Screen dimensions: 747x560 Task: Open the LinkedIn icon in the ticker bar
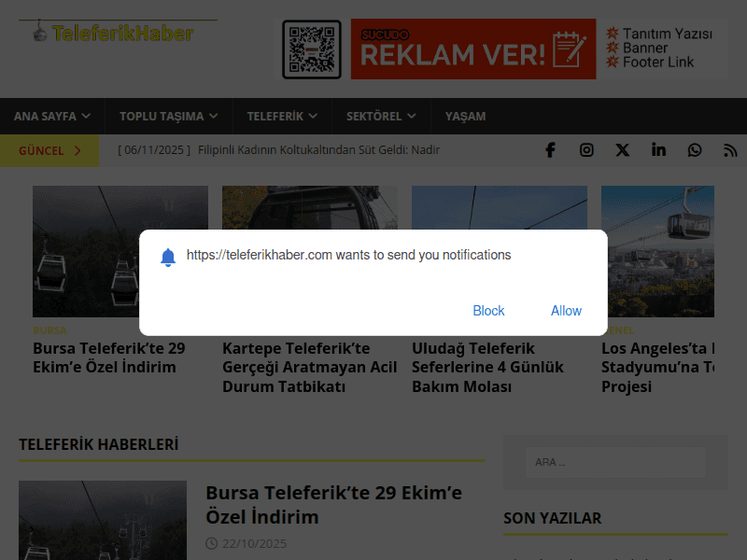point(658,149)
